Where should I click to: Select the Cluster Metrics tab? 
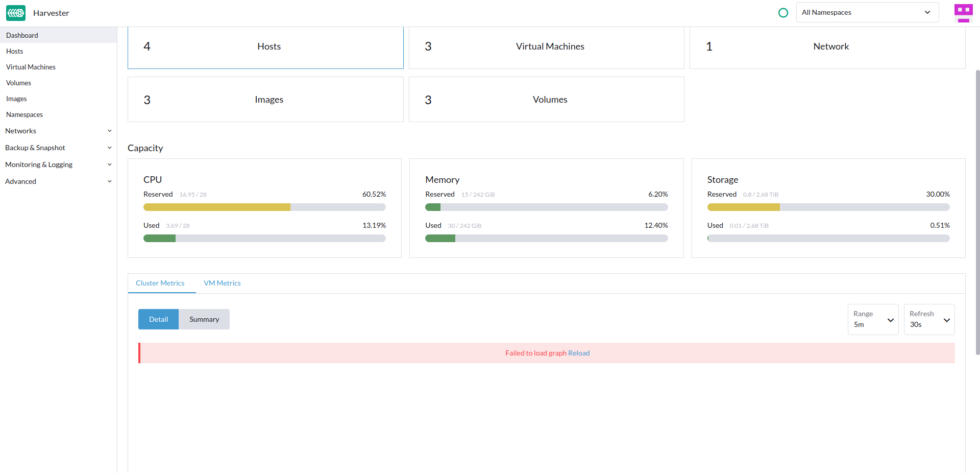point(160,283)
